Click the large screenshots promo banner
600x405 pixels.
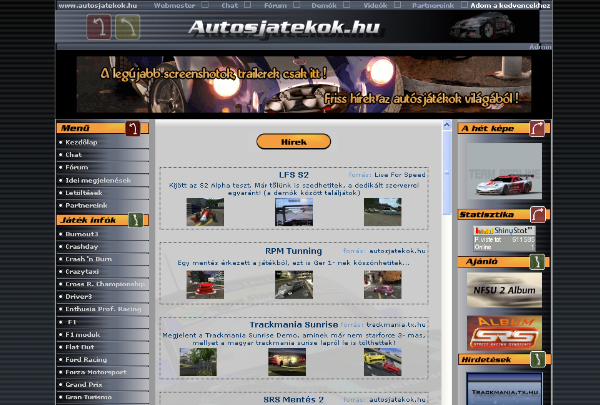tap(304, 85)
